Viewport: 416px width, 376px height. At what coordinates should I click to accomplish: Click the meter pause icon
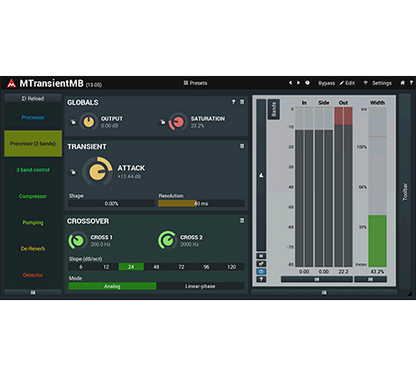[261, 256]
